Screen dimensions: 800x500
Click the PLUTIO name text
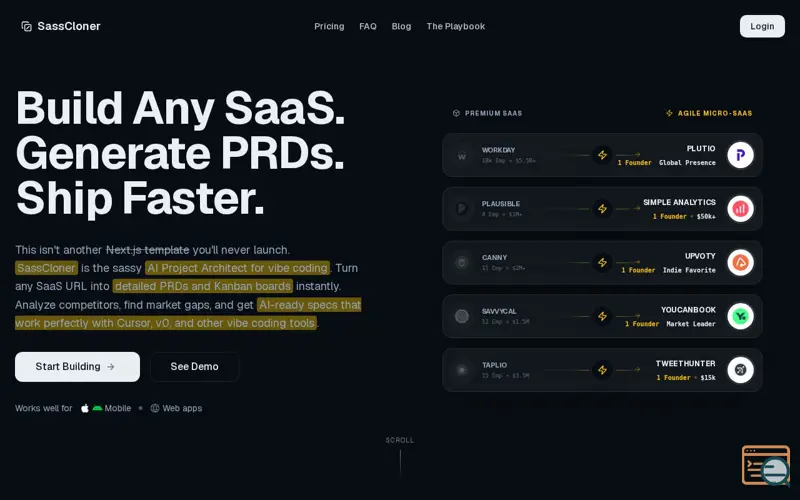[x=701, y=148]
